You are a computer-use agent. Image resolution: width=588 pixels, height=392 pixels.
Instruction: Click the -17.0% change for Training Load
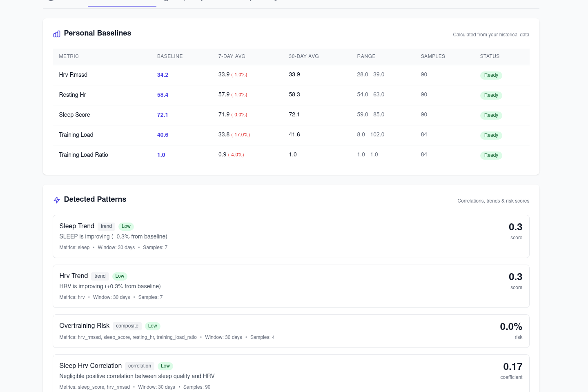(241, 135)
